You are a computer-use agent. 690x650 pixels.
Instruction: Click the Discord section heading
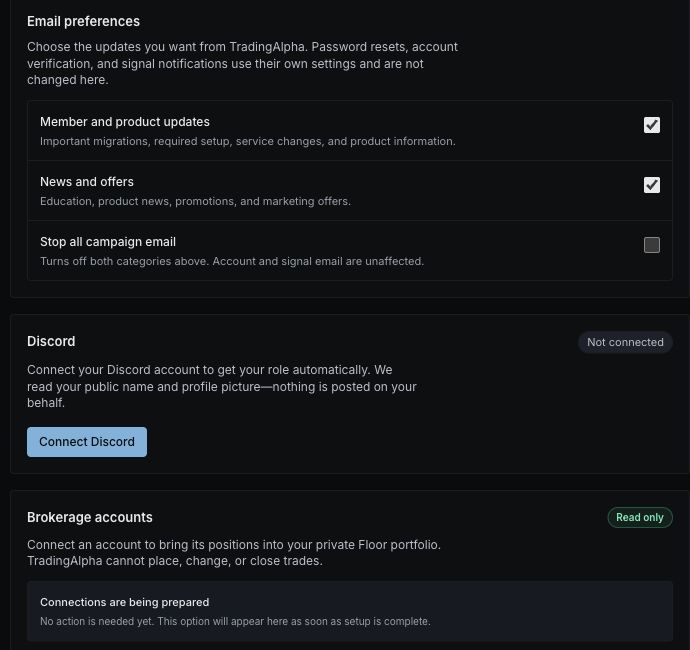point(51,341)
